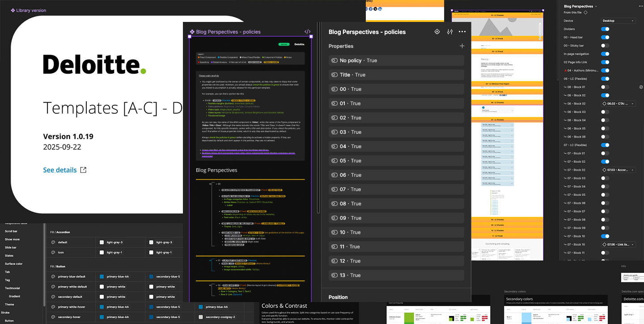
Task: Select Surface color in the sidebar list
Action: [13, 264]
